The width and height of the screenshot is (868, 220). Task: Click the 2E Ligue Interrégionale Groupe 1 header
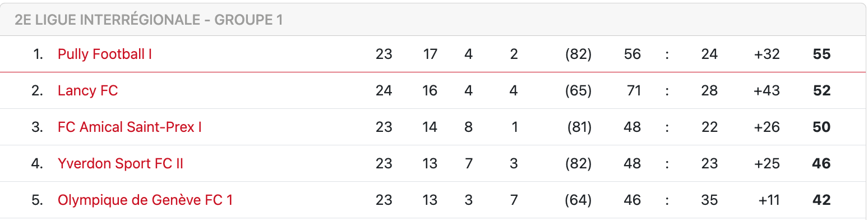(149, 20)
